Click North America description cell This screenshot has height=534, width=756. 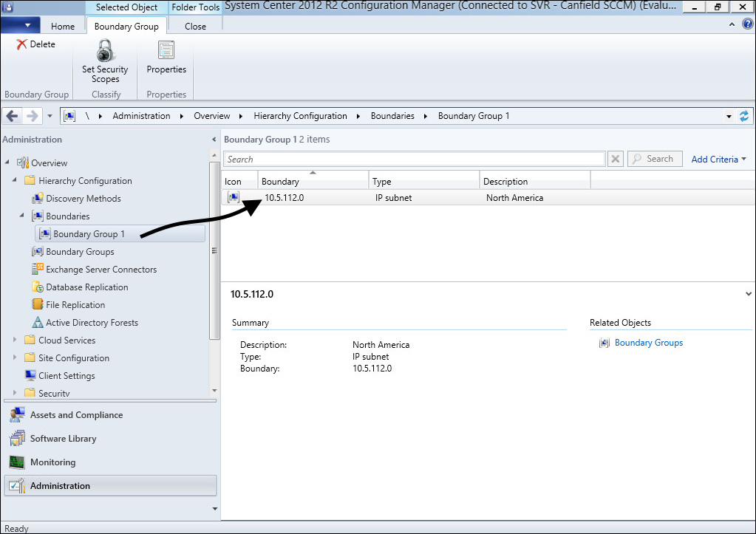(514, 198)
